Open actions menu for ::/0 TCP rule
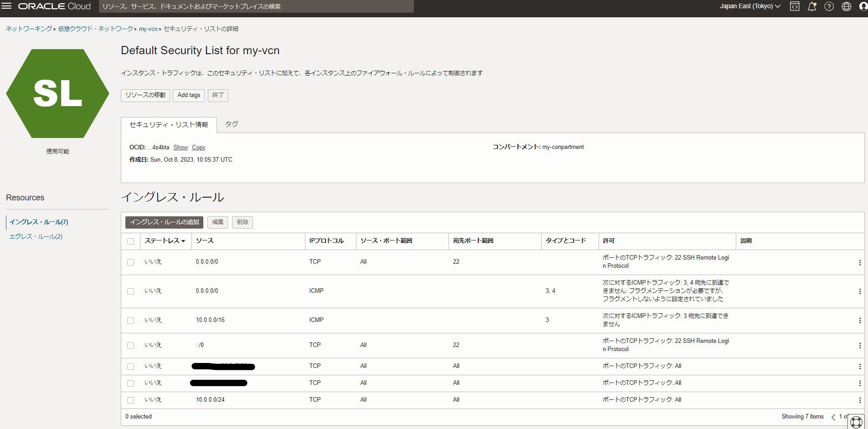The height and width of the screenshot is (429, 868). 860,345
